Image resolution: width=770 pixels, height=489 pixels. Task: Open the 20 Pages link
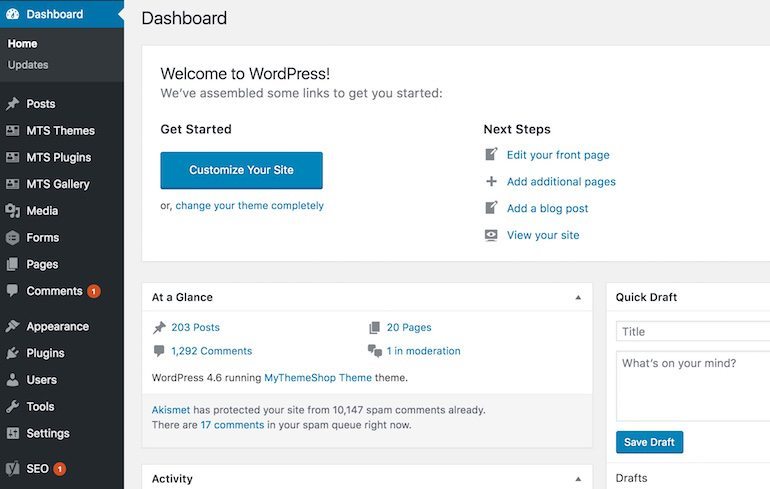pos(409,327)
